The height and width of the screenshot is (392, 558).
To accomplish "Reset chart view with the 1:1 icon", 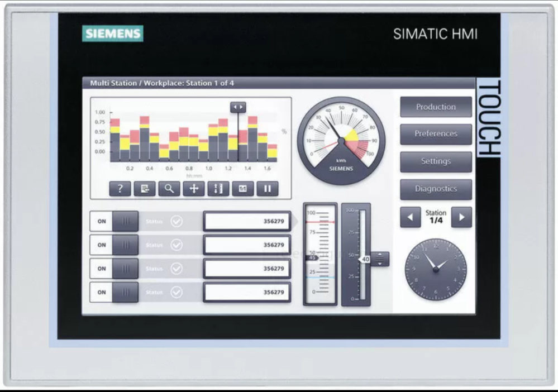I will (243, 189).
